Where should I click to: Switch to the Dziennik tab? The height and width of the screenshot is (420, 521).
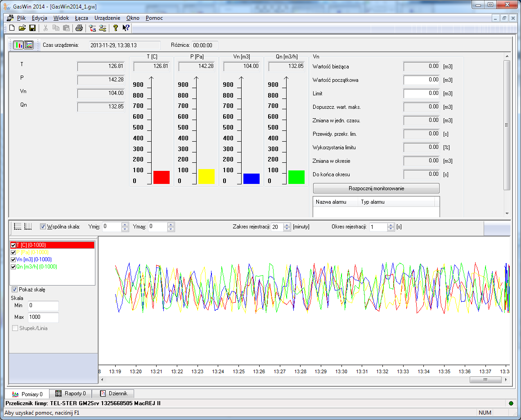113,393
